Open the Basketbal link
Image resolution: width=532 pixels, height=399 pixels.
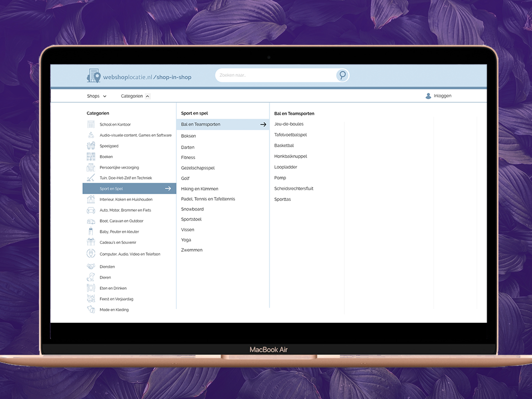coord(284,146)
